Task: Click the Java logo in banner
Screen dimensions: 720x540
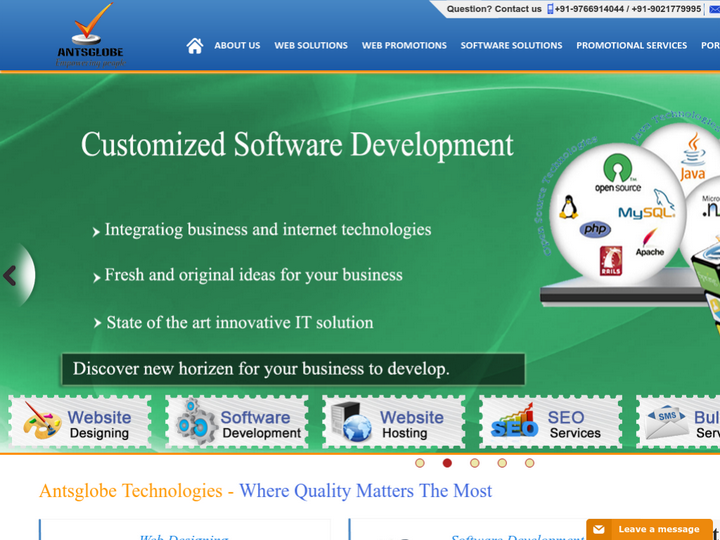Action: click(693, 157)
